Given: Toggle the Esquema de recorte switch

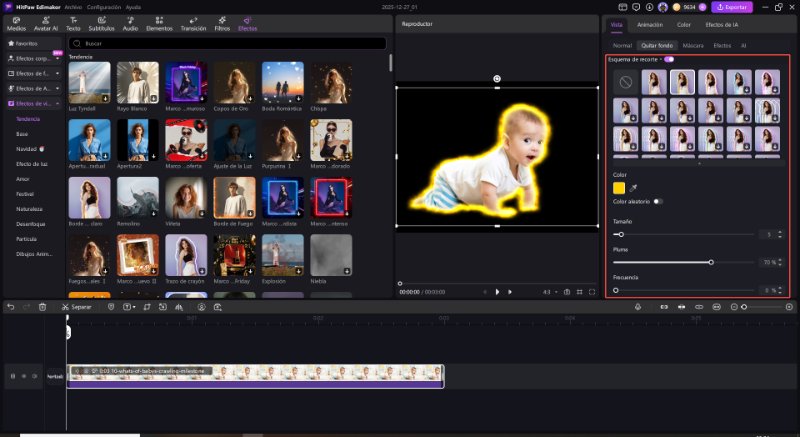Looking at the screenshot, I should pyautogui.click(x=669, y=60).
